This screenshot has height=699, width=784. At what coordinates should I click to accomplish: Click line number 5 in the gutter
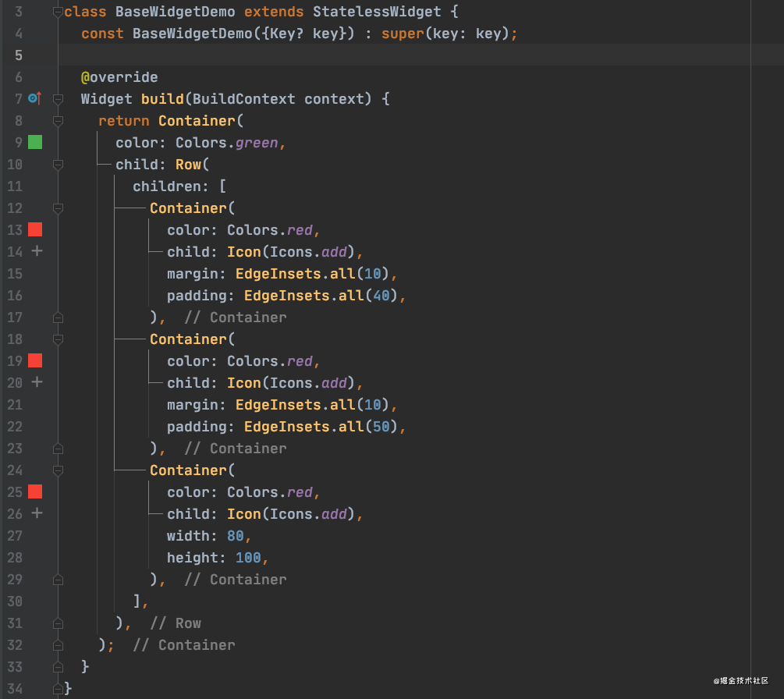19,55
